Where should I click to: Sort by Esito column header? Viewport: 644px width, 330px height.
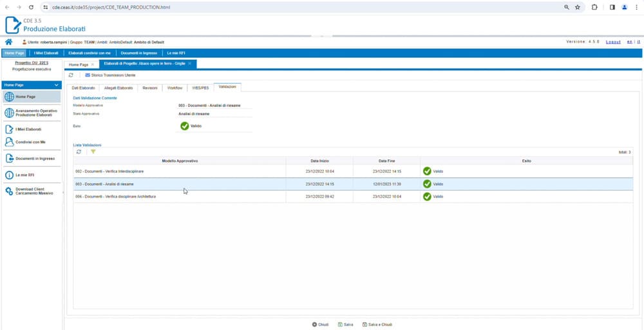pyautogui.click(x=527, y=160)
